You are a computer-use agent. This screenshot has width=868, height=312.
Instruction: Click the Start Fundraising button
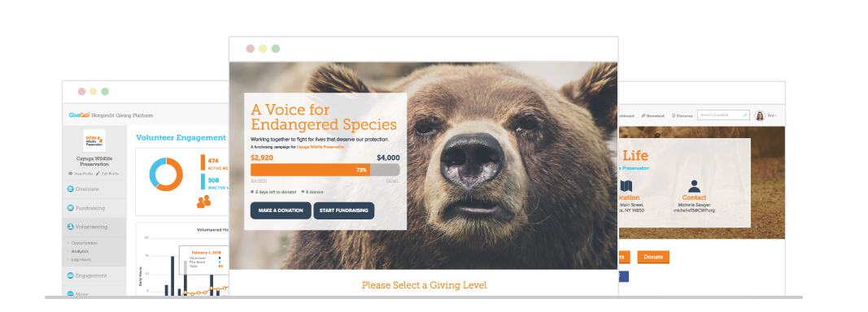tap(344, 210)
